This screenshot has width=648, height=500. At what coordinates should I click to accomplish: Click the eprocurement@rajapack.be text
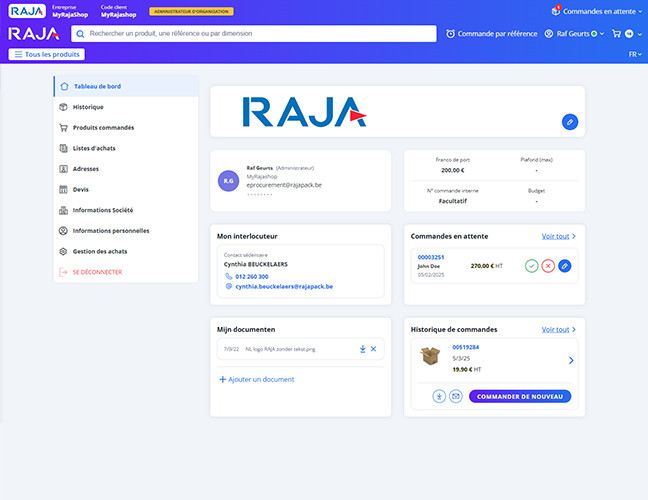(284, 185)
